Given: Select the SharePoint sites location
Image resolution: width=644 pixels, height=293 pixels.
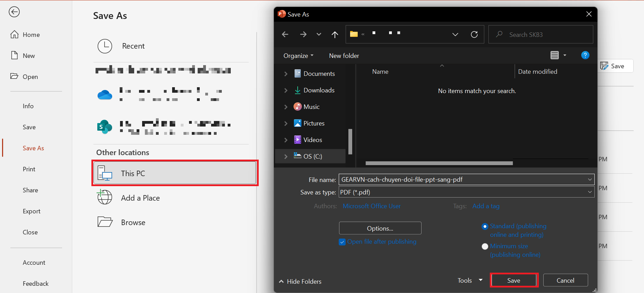Looking at the screenshot, I should [x=105, y=127].
